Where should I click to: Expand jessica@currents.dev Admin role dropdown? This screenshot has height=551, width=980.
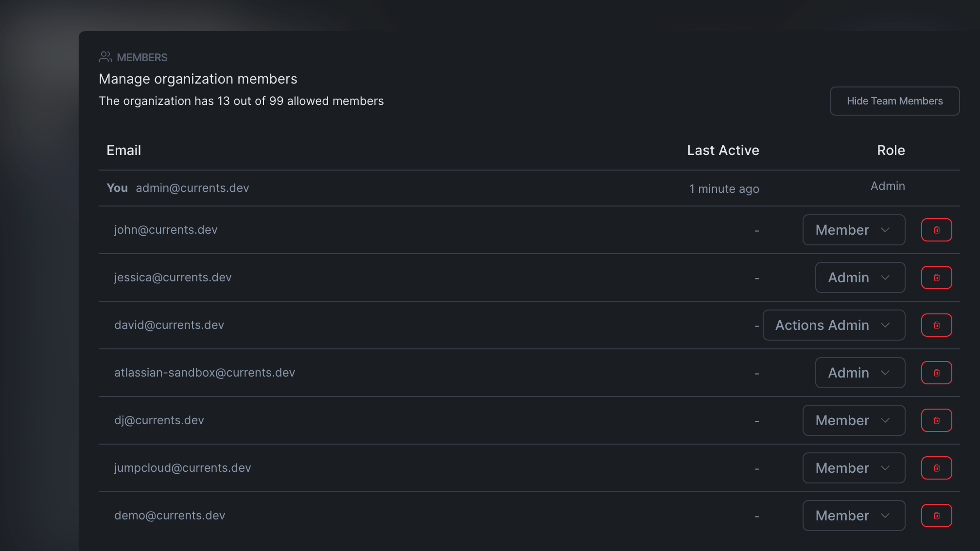click(x=859, y=277)
